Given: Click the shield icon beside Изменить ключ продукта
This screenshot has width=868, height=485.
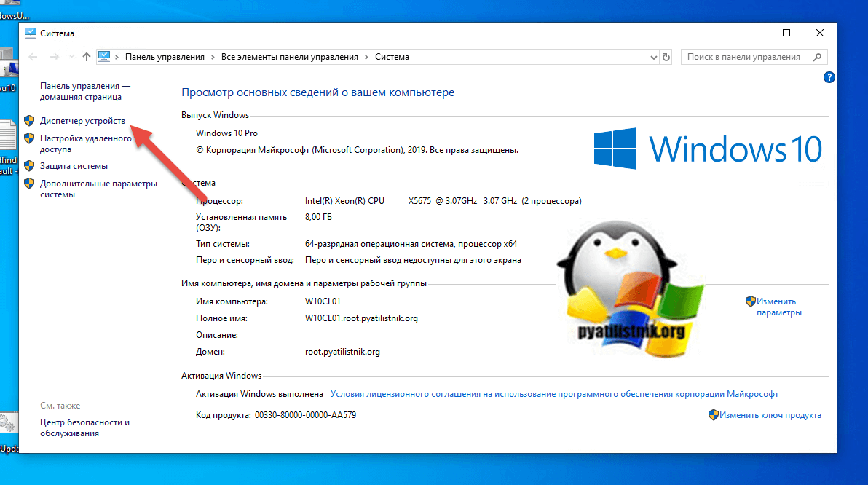Looking at the screenshot, I should 714,415.
